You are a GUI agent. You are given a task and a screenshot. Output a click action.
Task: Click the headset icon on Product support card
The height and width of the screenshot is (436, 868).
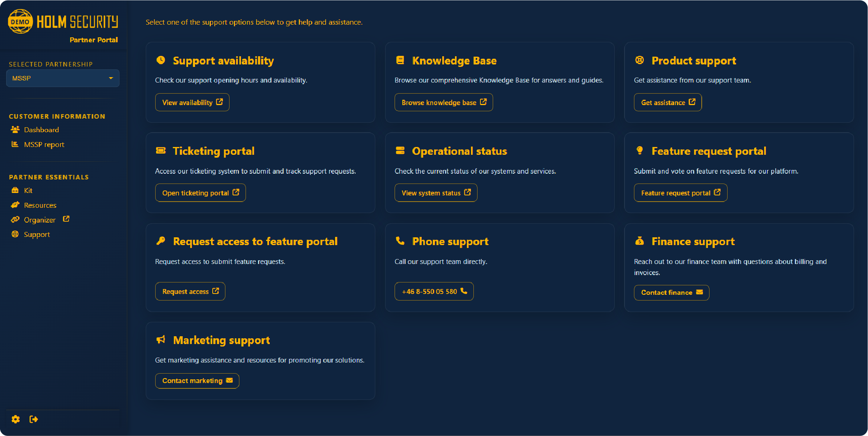point(639,60)
